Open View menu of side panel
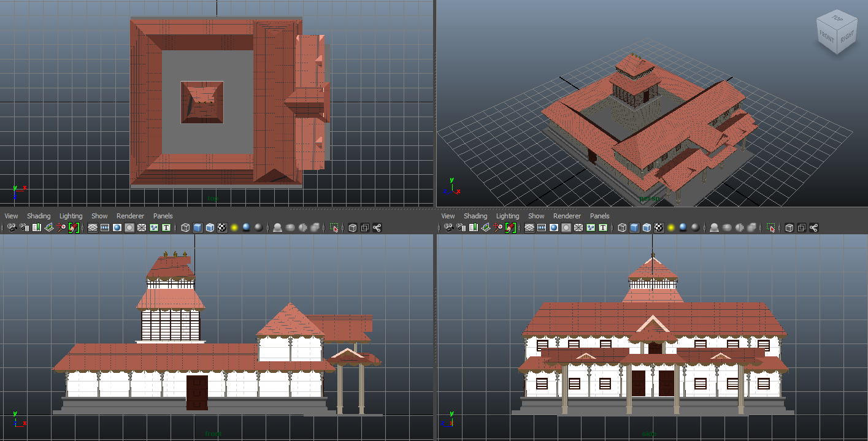 [448, 216]
